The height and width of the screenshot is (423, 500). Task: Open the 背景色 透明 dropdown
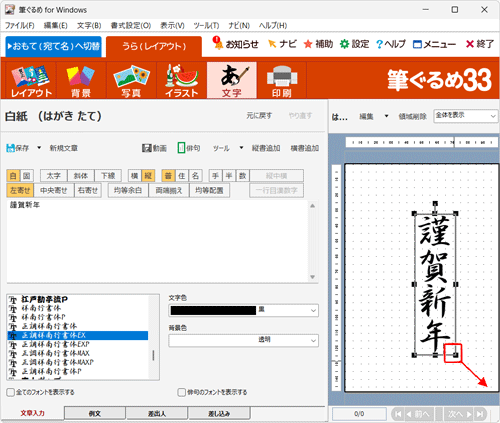click(243, 340)
